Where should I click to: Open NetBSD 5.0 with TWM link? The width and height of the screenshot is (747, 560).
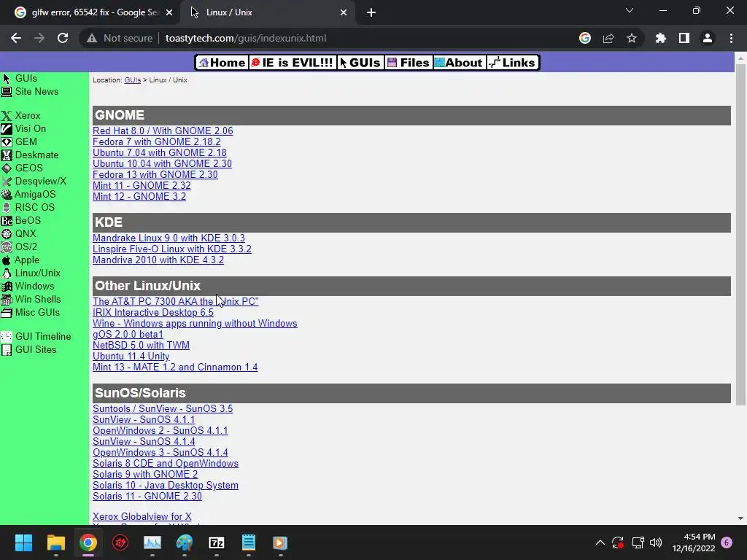(x=141, y=345)
